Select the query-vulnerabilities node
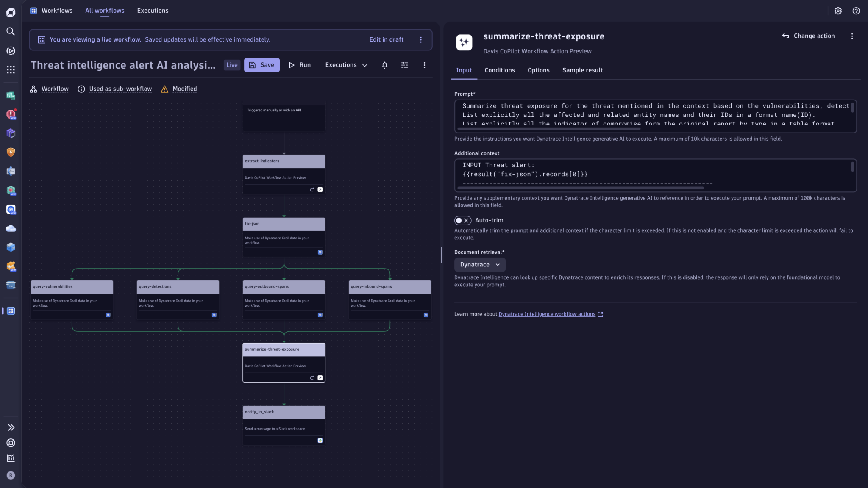The width and height of the screenshot is (868, 488). click(x=72, y=300)
